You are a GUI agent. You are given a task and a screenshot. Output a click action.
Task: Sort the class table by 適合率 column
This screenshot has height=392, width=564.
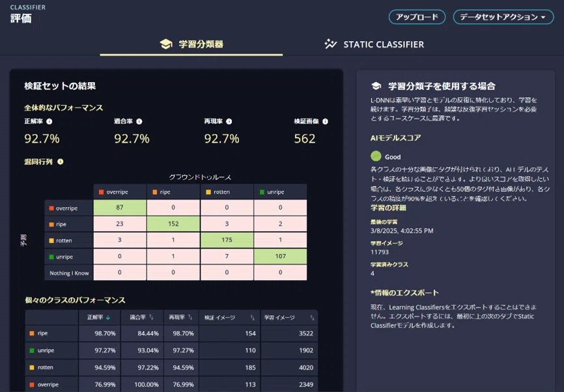[142, 317]
